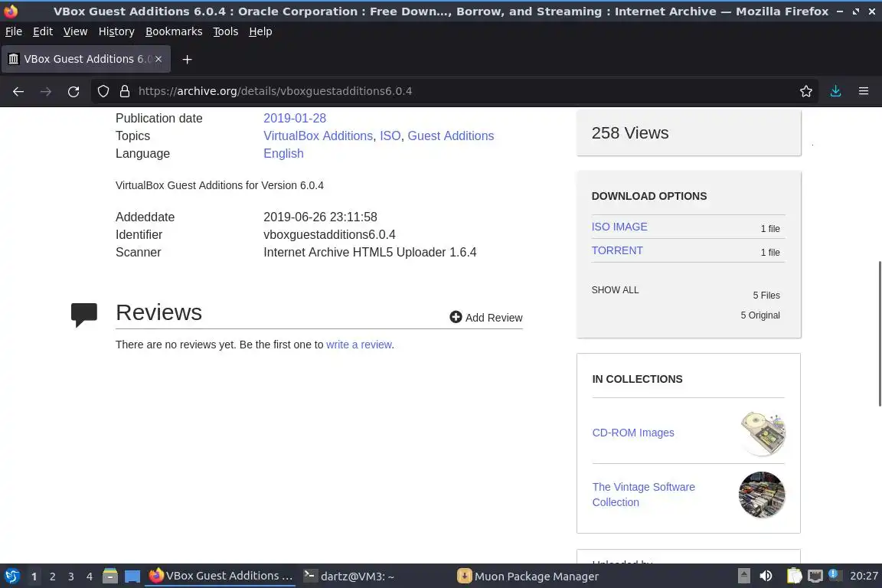
Task: Open the ISO topic link
Action: 390,136
